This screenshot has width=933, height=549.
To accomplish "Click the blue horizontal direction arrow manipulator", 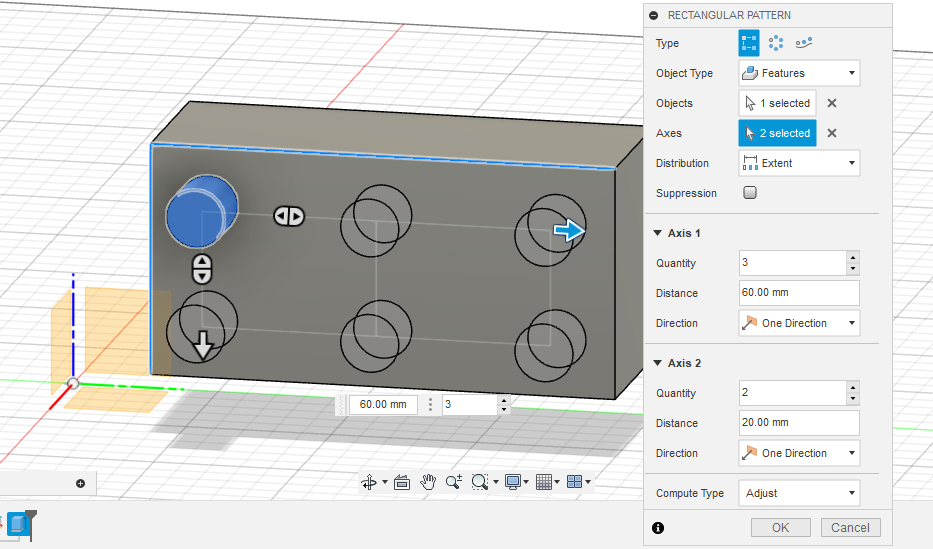I will 569,232.
